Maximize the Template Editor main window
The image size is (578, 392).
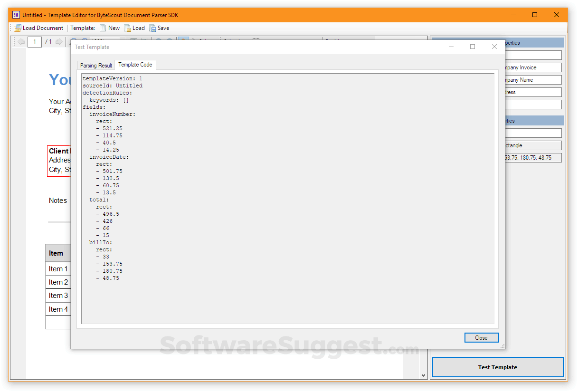535,15
